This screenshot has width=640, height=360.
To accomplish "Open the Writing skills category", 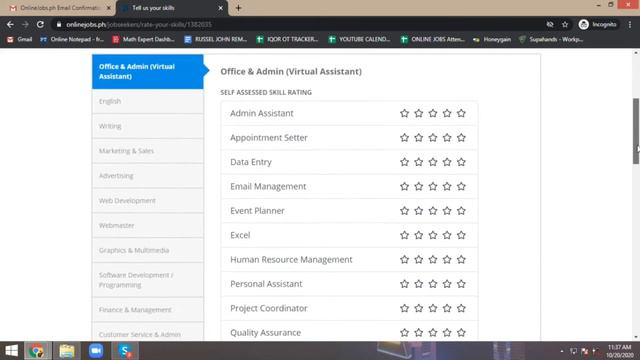I will tap(148, 126).
